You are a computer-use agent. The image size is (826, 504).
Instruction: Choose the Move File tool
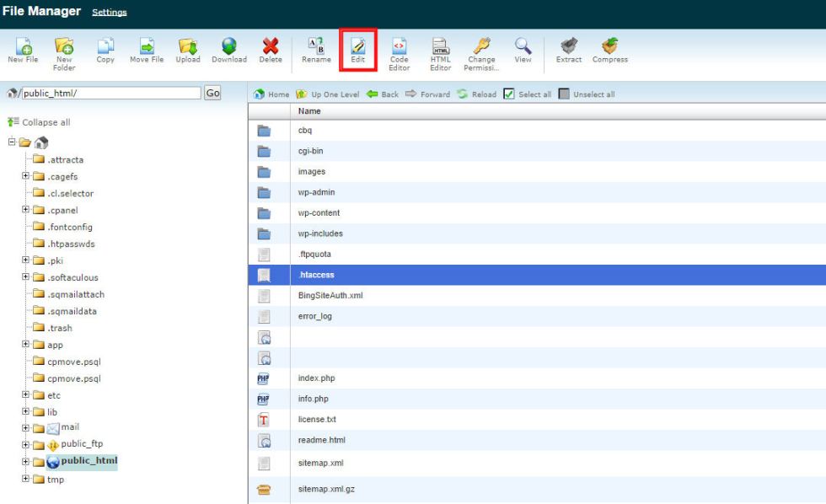[147, 51]
